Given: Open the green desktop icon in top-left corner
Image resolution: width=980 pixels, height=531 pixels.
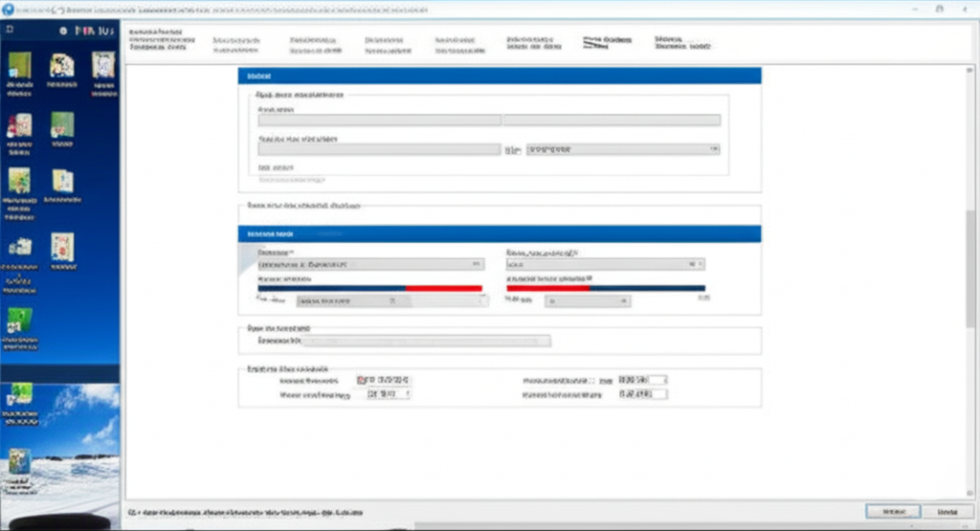Looking at the screenshot, I should [19, 66].
